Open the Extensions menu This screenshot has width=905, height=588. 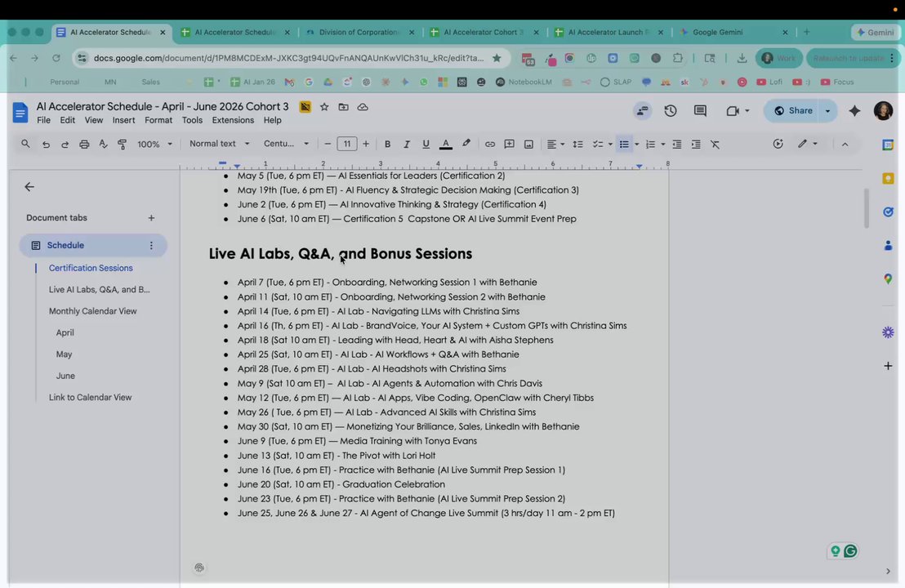click(x=233, y=120)
